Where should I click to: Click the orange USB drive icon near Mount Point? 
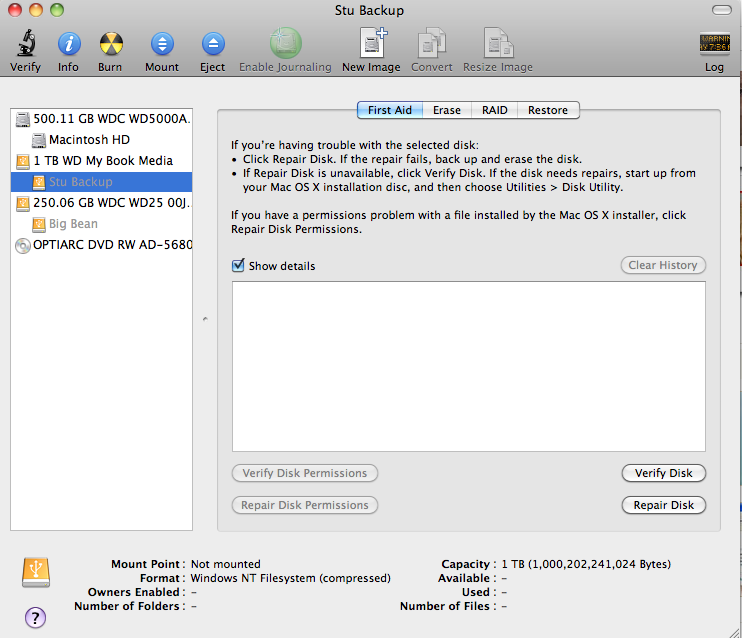point(36,572)
